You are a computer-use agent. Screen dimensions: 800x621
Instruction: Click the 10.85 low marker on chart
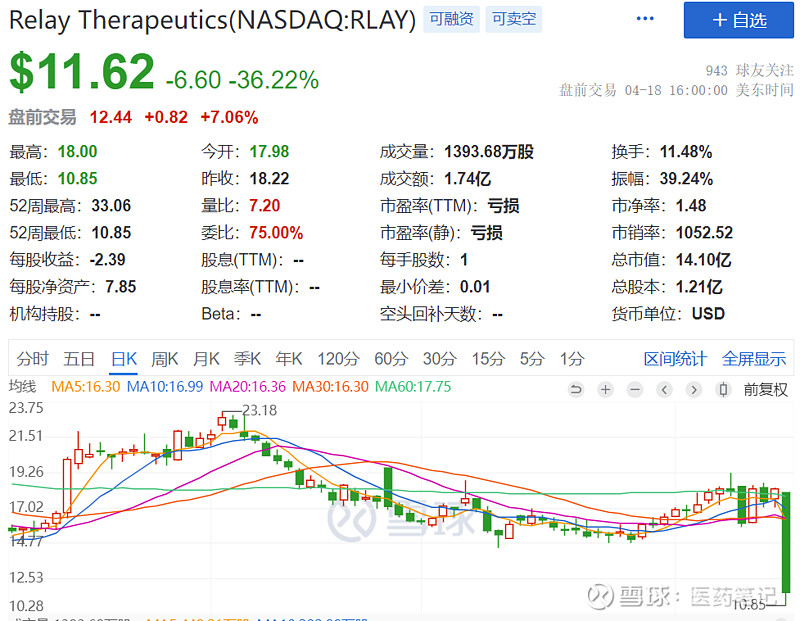[749, 605]
